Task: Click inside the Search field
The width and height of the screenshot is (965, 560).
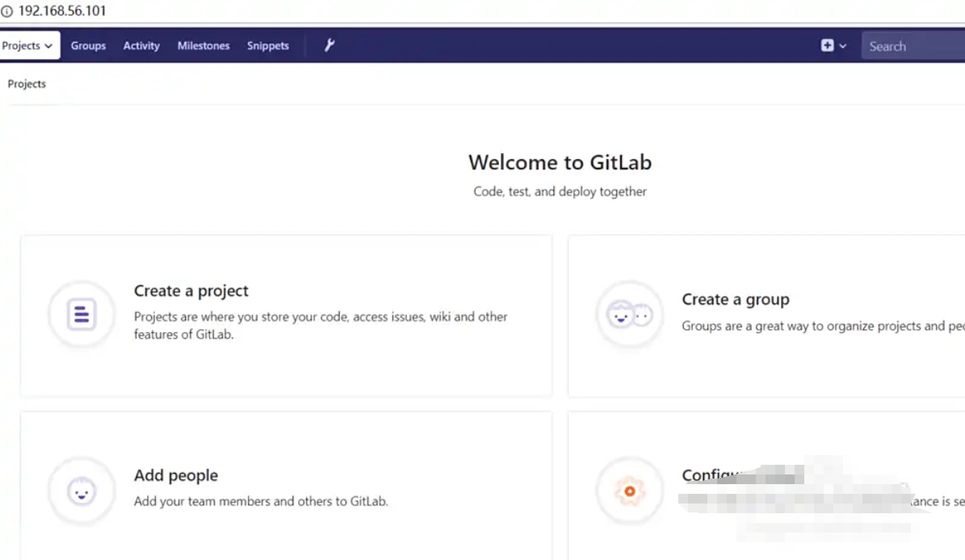Action: [x=913, y=46]
